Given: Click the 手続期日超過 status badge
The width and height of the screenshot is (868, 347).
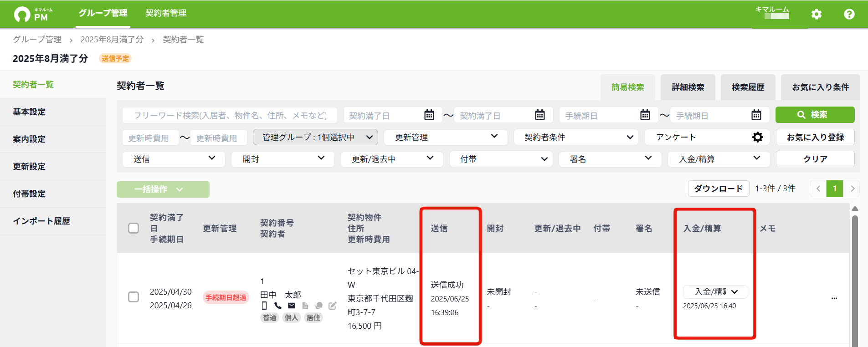Looking at the screenshot, I should tap(226, 297).
